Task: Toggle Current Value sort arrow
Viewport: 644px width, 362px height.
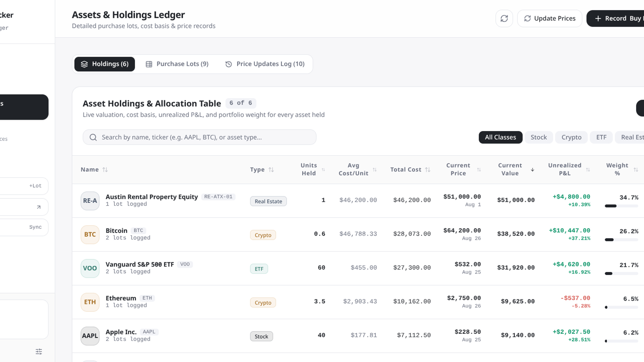Action: coord(532,170)
